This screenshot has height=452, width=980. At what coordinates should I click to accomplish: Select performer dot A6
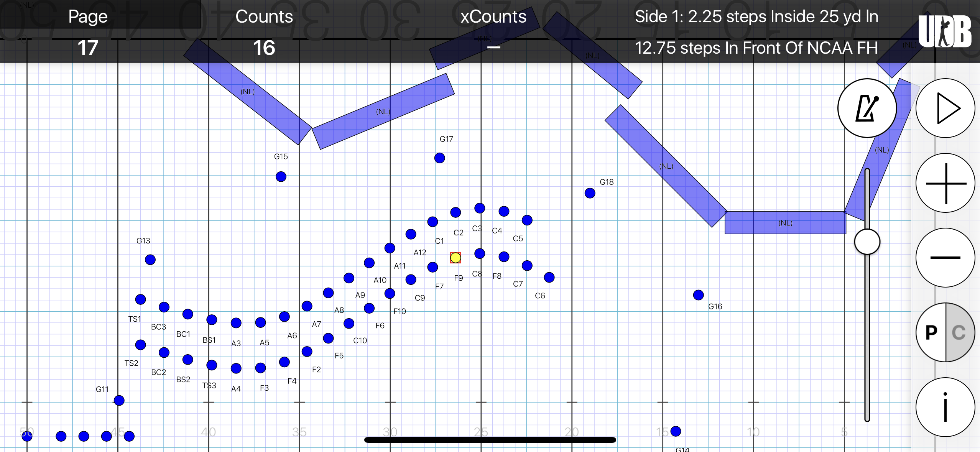[284, 317]
